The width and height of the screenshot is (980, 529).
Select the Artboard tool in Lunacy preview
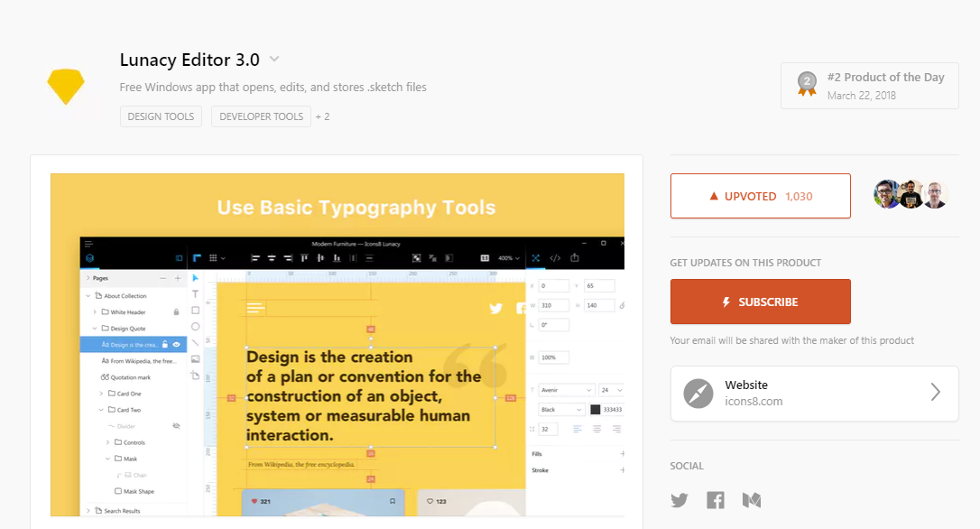coord(195,376)
